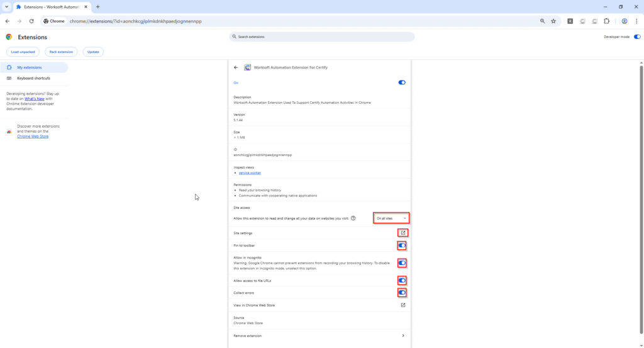Viewport: 644px width, 348px height.
Task: Reload the current page
Action: click(31, 21)
